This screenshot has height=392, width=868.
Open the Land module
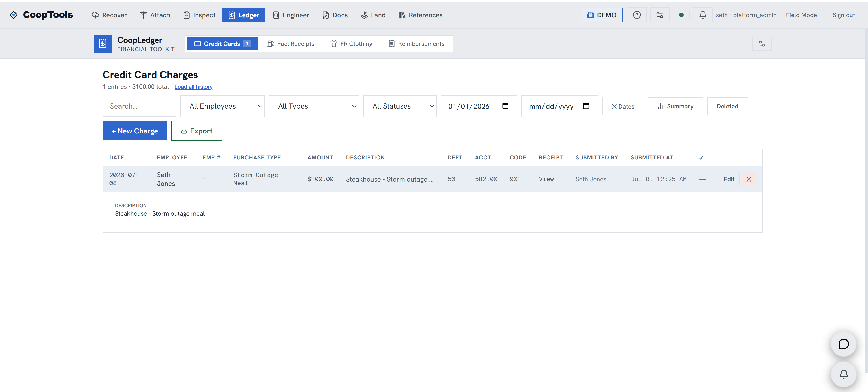tap(373, 15)
